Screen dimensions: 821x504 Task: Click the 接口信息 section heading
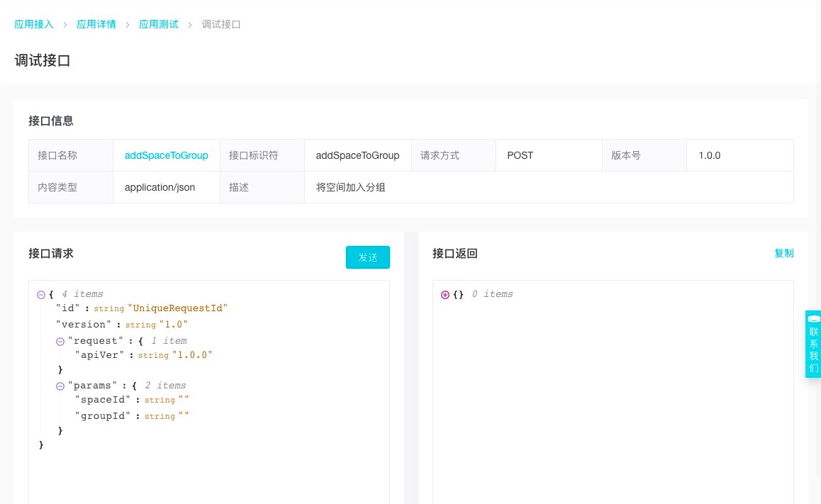[51, 121]
